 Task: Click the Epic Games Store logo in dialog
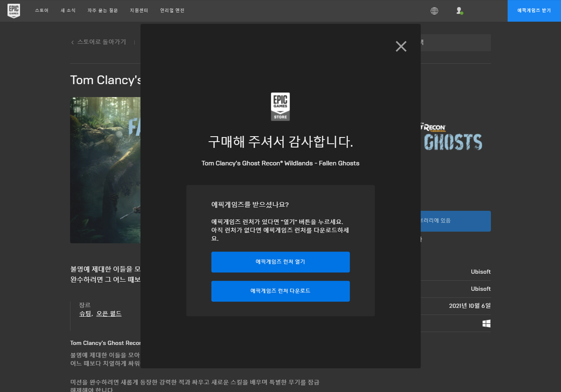(x=280, y=107)
